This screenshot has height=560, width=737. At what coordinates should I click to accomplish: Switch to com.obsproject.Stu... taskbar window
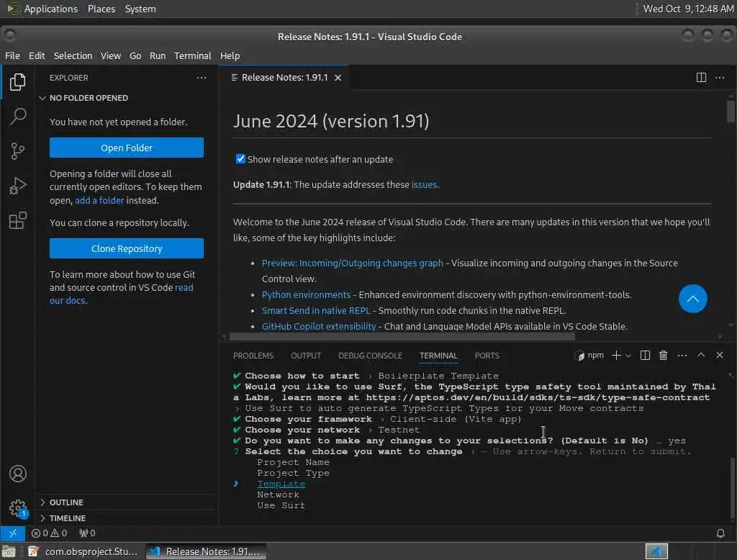(83, 551)
